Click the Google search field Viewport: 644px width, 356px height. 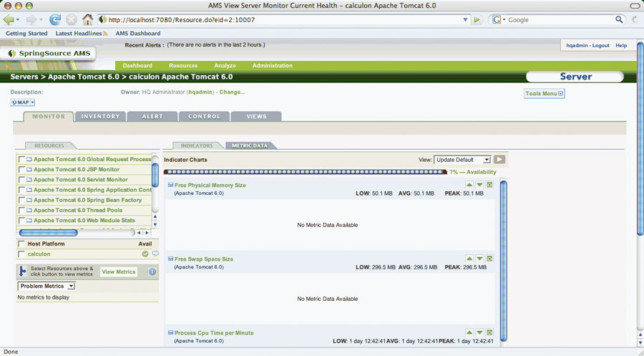[x=560, y=19]
